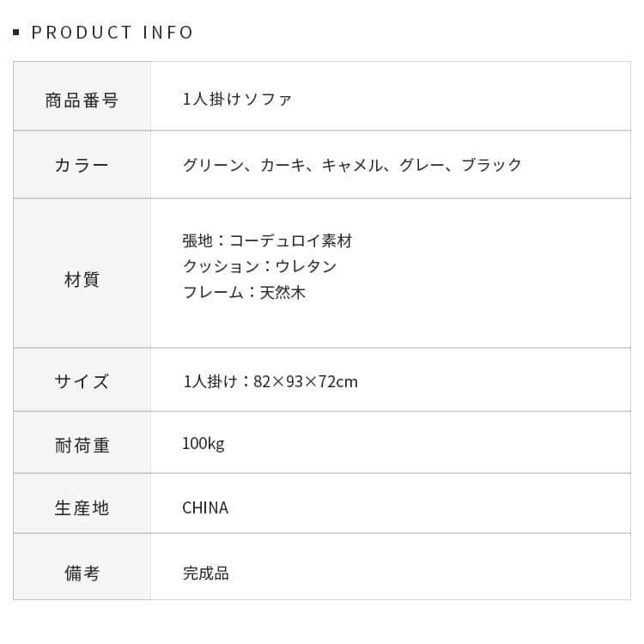Click the 1人掛けソファ product value

237,99
